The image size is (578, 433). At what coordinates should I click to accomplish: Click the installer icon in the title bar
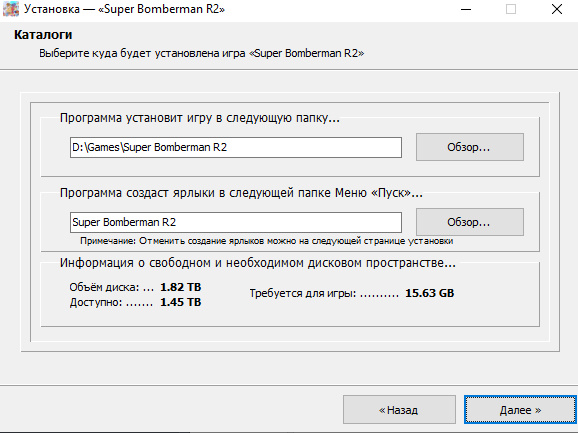(11, 9)
